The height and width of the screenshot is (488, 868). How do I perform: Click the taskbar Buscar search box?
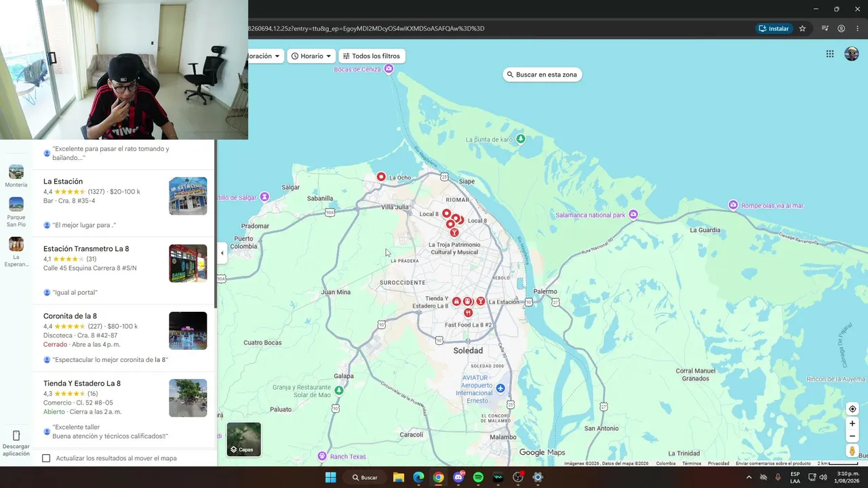tap(364, 477)
